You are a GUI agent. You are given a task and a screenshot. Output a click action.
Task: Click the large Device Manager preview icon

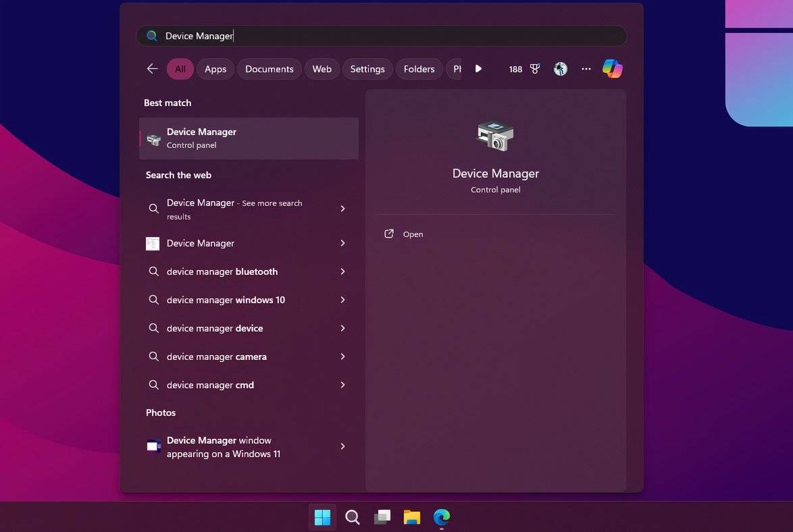click(495, 136)
